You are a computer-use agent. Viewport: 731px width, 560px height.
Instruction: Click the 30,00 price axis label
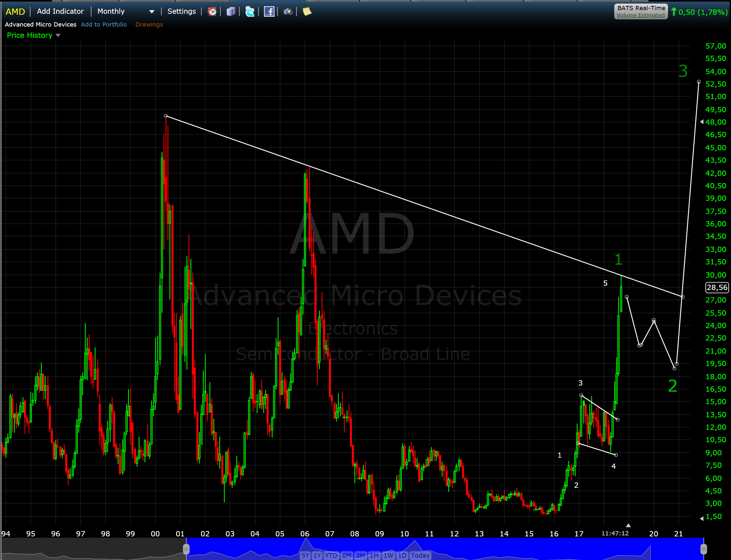716,275
